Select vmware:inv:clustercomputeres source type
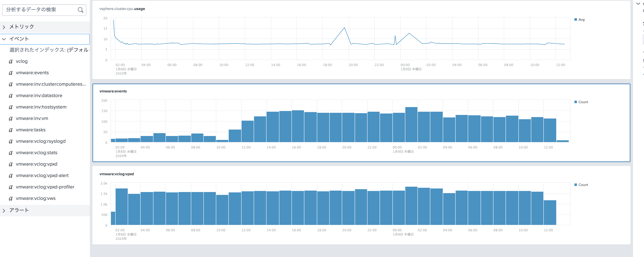This screenshot has height=257, width=644. click(x=50, y=84)
